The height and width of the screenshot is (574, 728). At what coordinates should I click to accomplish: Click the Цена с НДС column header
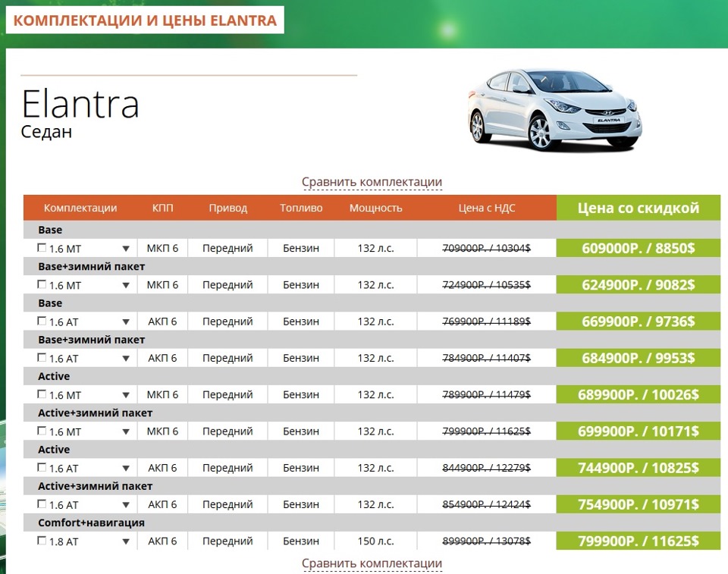coord(487,208)
